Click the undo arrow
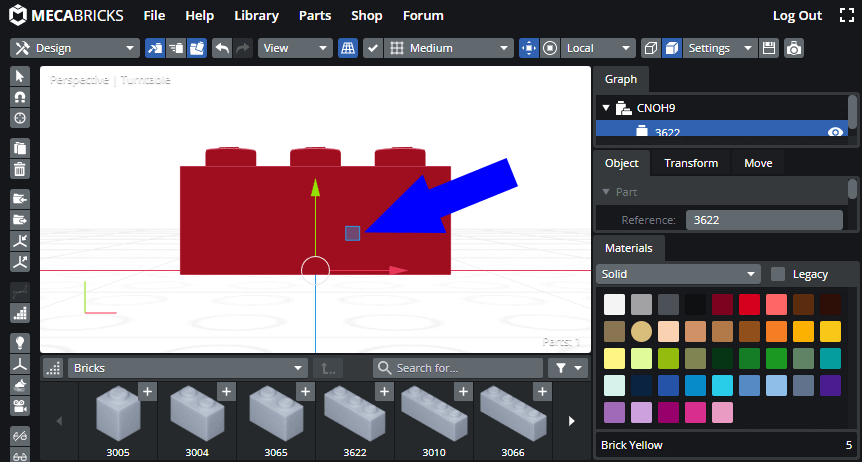Screen dimensions: 862x462 (x=221, y=48)
